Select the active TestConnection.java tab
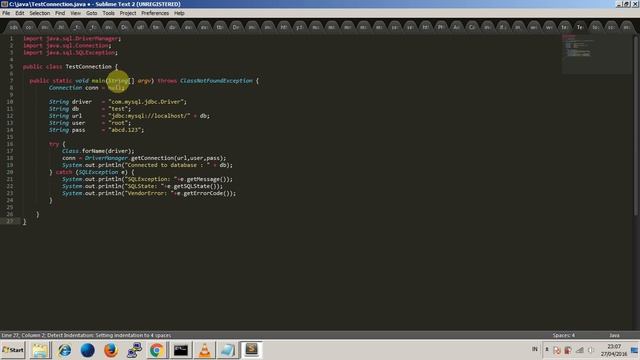 pos(580,27)
